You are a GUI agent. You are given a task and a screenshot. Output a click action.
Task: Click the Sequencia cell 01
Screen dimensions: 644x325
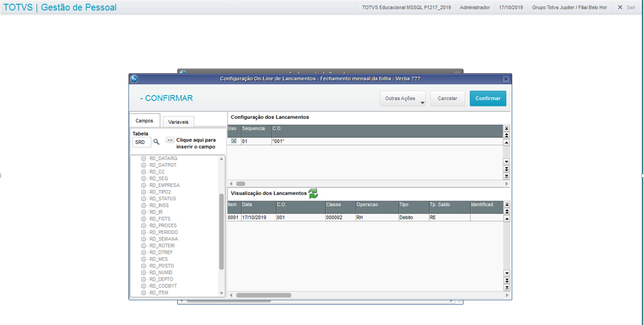[256, 141]
